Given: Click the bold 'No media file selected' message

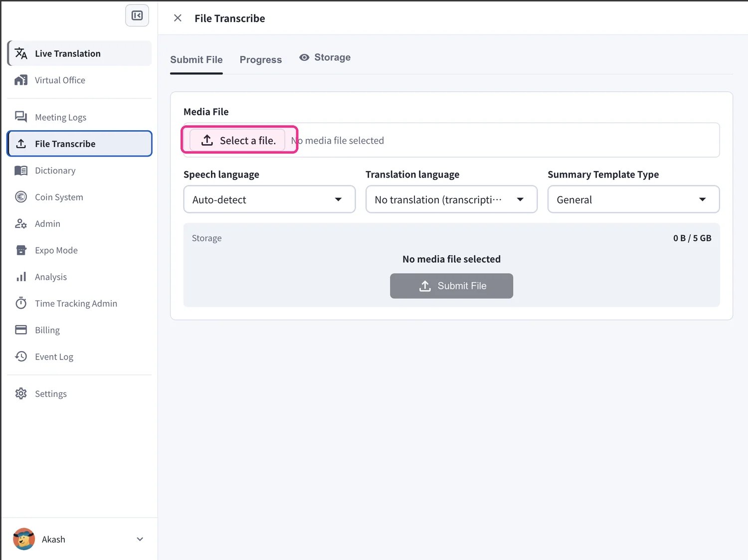Looking at the screenshot, I should (x=451, y=259).
